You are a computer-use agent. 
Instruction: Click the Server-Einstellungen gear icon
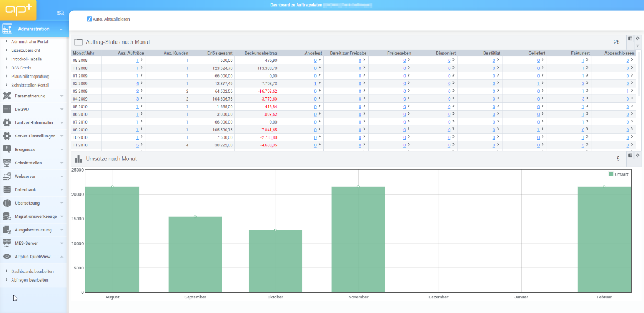point(7,136)
